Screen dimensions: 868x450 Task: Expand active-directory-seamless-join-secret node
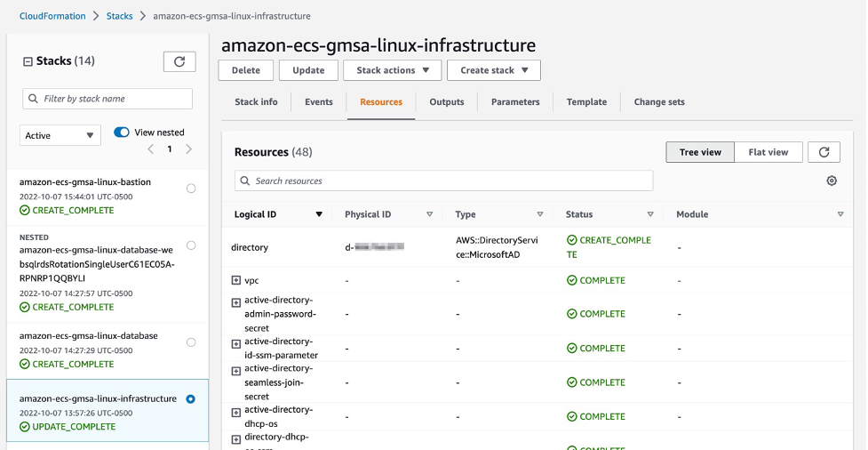235,372
